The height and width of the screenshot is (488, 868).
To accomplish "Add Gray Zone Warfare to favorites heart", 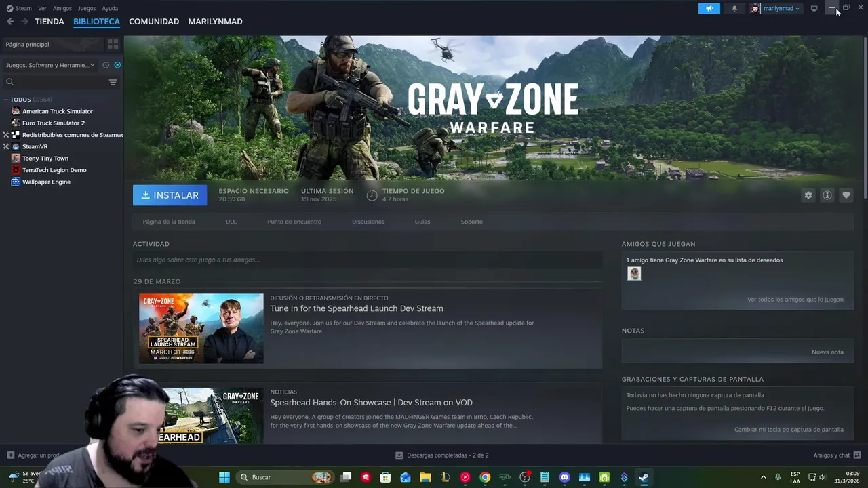I will click(846, 195).
